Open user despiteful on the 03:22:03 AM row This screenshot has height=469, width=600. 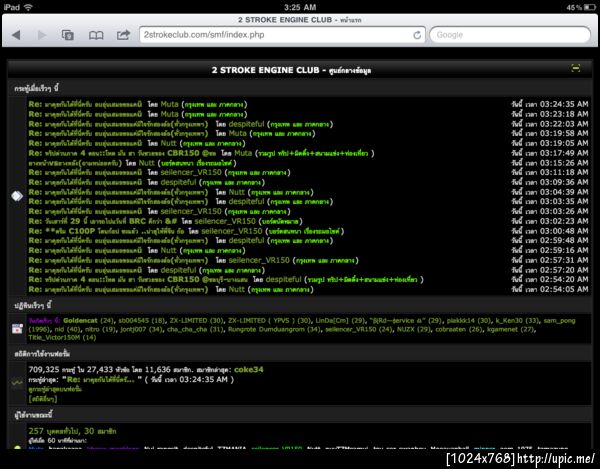[x=246, y=124]
